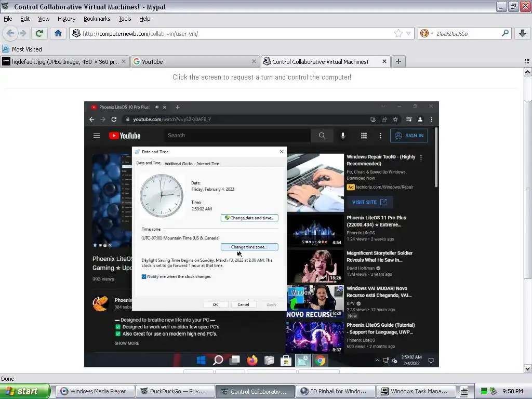Click Change time zone button
Screen dimensions: 532x399
[249, 247]
